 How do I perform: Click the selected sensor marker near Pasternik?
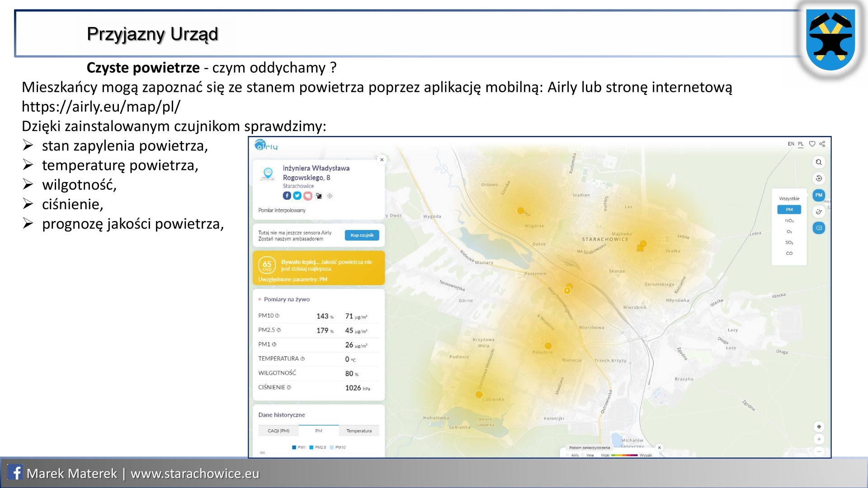coord(567,291)
